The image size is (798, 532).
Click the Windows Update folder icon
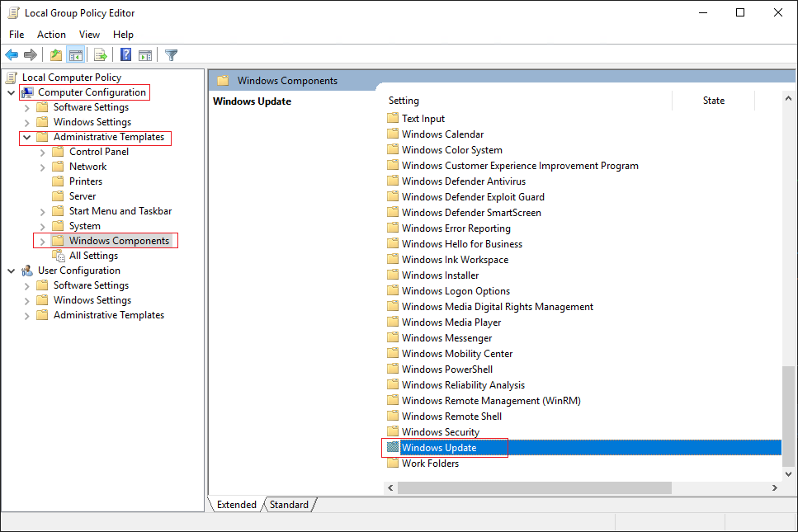click(x=392, y=448)
